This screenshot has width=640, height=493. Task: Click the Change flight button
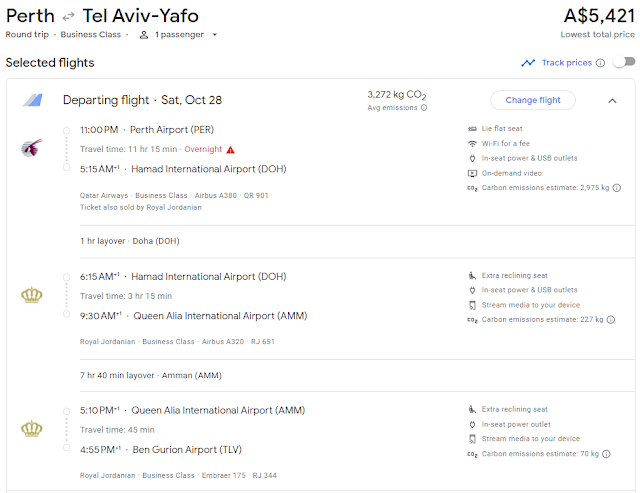532,100
